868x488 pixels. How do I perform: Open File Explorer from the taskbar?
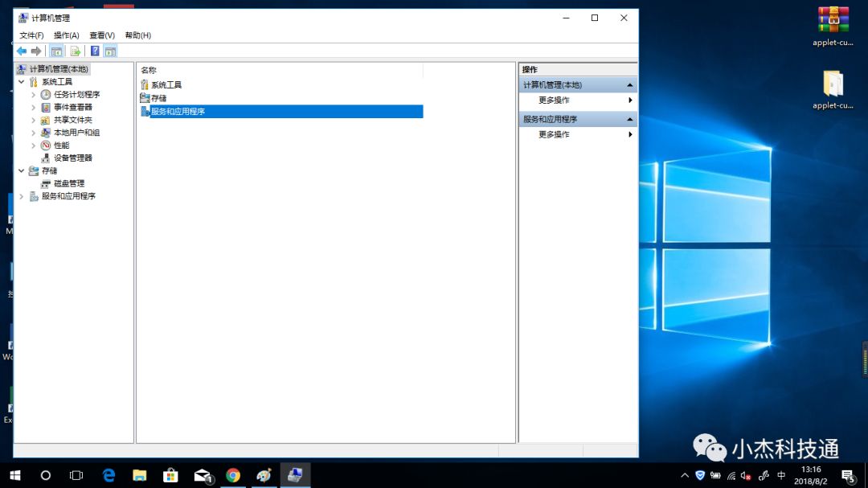(x=140, y=475)
